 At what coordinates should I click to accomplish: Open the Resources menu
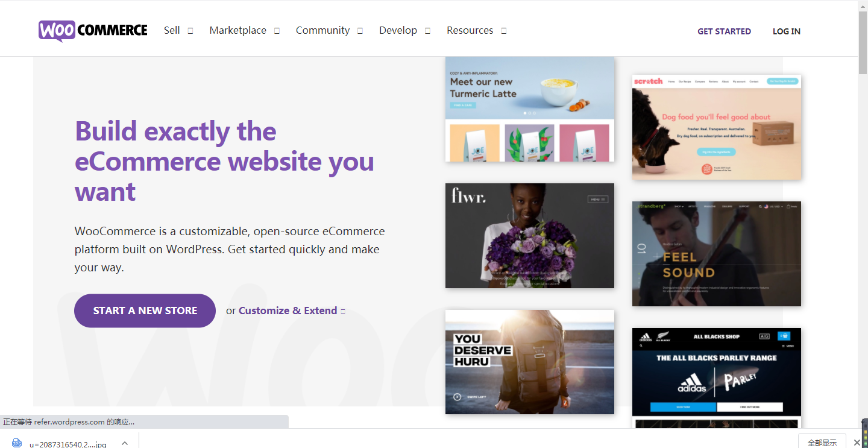tap(470, 30)
